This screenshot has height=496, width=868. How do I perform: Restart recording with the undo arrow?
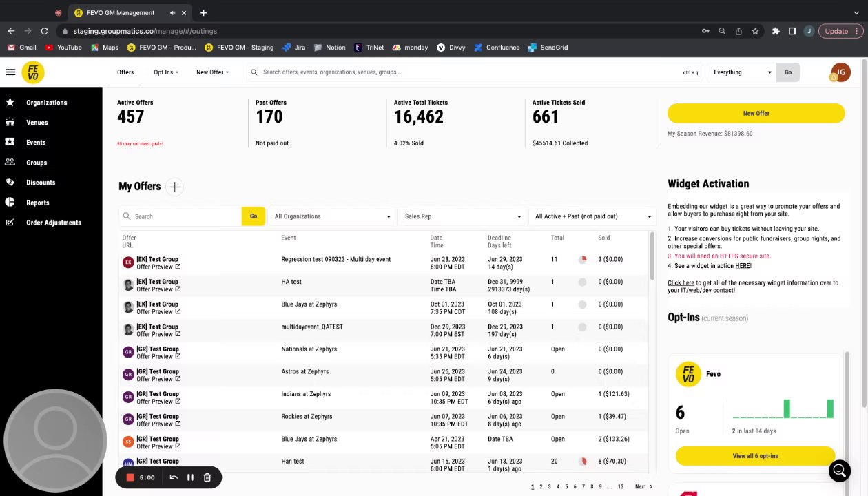tap(174, 477)
